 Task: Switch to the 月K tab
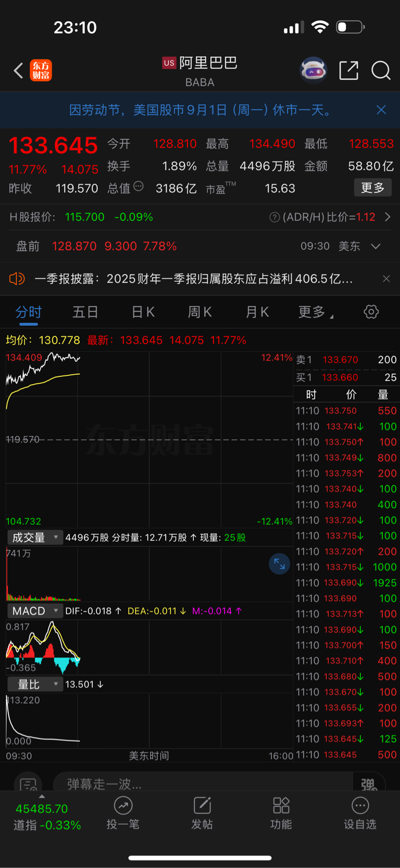pyautogui.click(x=257, y=312)
